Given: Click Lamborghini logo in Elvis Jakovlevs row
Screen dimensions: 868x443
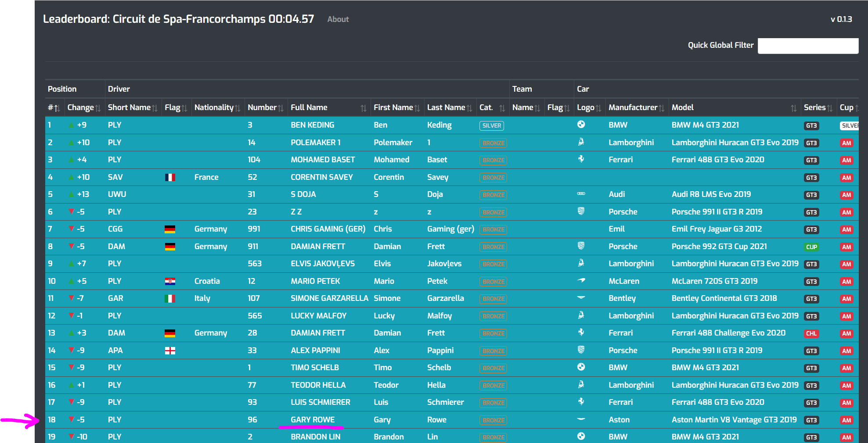Looking at the screenshot, I should tap(581, 263).
